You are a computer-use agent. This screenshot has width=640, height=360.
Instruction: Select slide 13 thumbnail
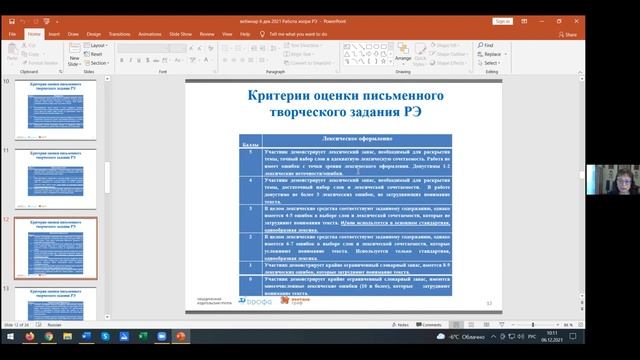pos(56,304)
